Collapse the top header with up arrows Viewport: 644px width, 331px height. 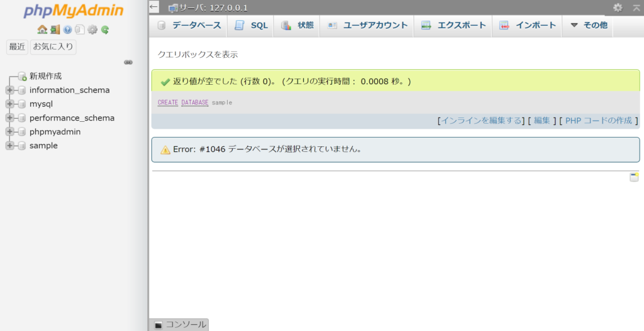(x=636, y=8)
